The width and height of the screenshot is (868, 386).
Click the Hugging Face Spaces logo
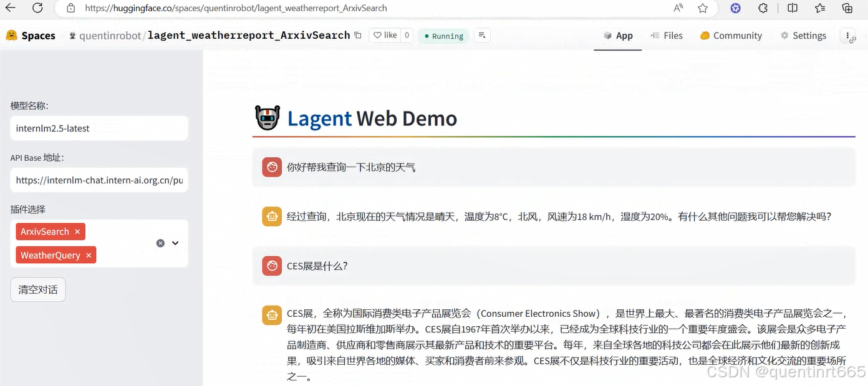click(x=11, y=36)
